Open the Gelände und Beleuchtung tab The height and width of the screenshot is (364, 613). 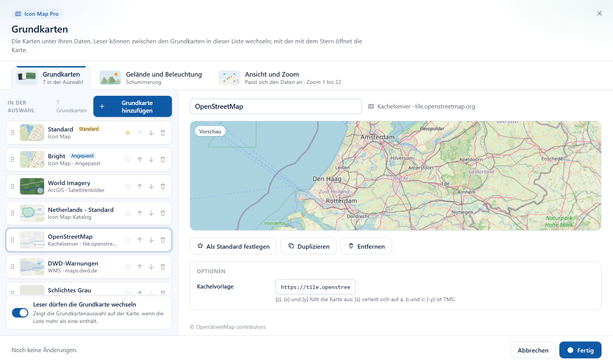[x=151, y=77]
